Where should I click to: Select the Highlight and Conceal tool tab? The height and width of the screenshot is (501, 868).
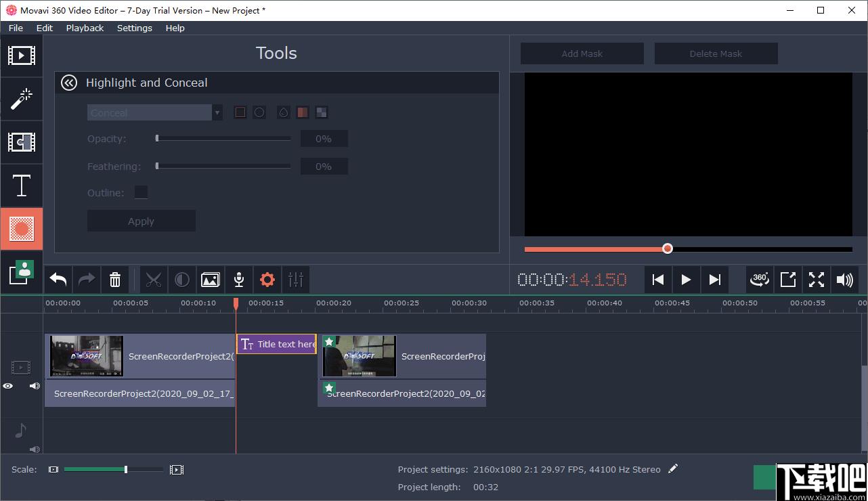21,229
